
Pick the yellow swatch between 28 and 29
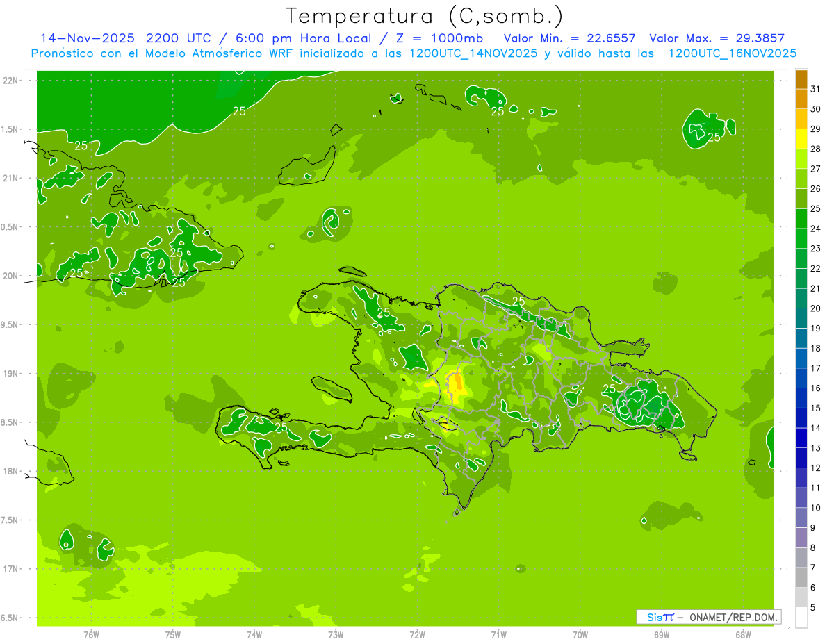801,139
